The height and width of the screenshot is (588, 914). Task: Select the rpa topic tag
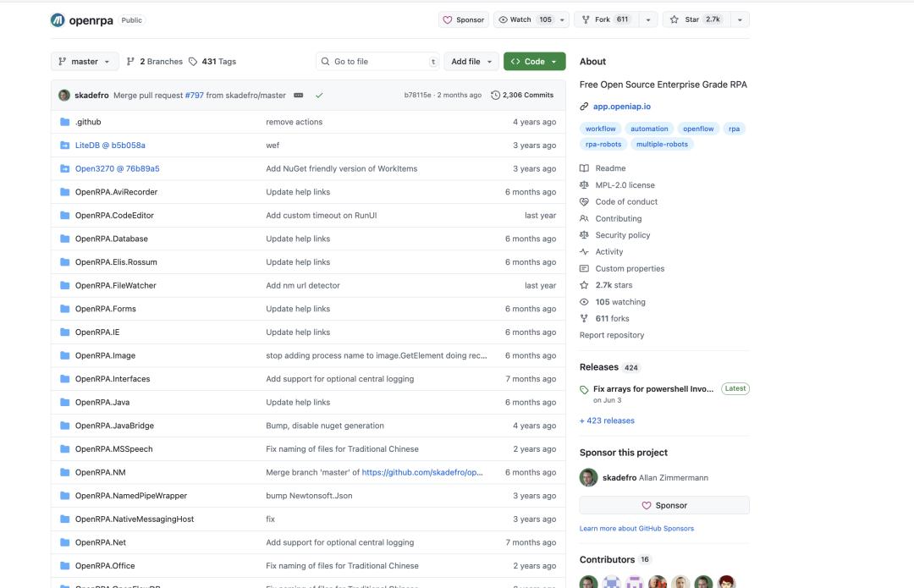click(734, 129)
